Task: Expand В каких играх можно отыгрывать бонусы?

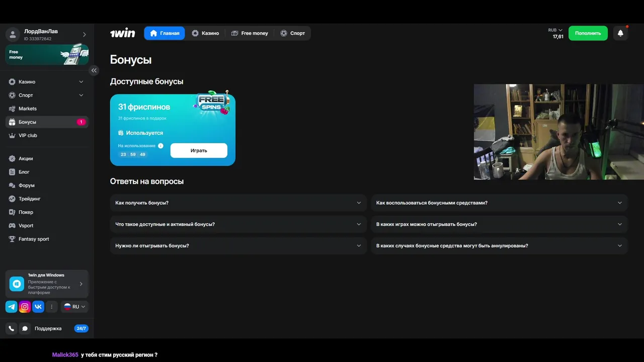Action: click(500, 224)
